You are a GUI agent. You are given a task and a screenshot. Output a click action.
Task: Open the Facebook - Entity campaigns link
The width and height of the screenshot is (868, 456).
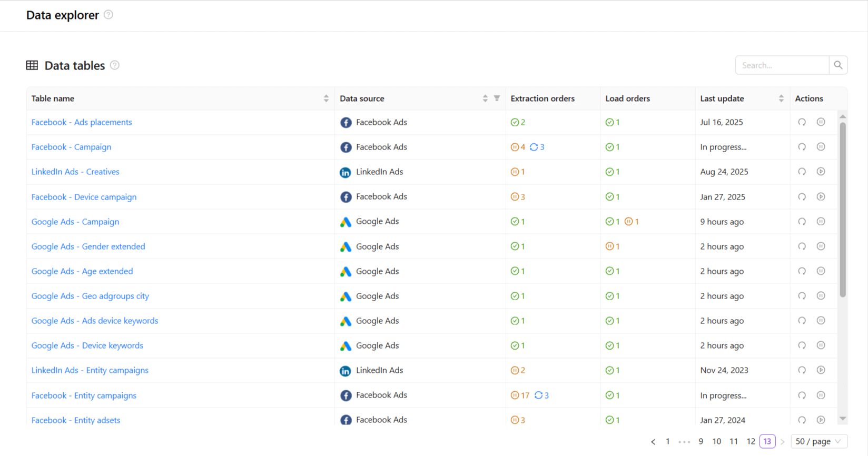(x=84, y=395)
